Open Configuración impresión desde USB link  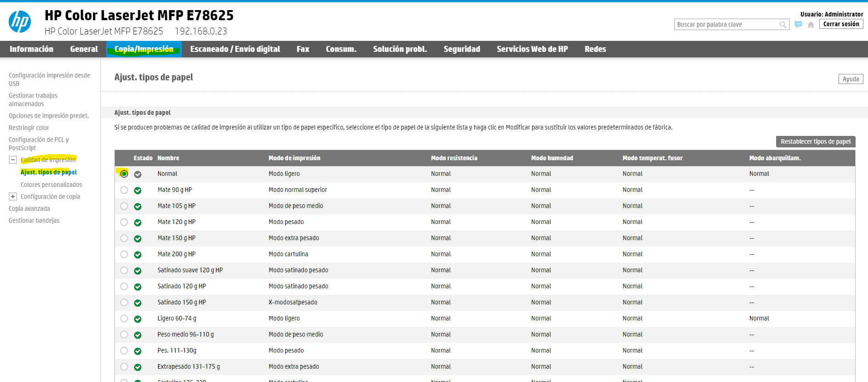tap(49, 79)
